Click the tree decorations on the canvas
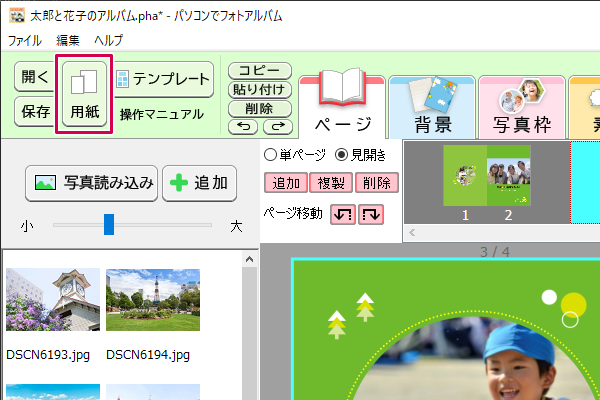The width and height of the screenshot is (600, 400). pyautogui.click(x=351, y=315)
